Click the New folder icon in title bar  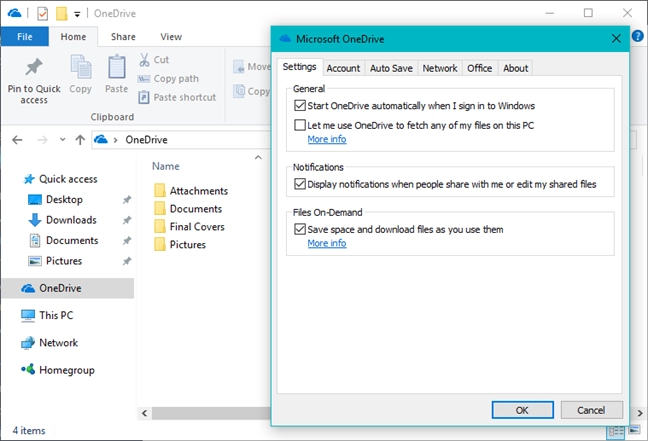pyautogui.click(x=62, y=13)
